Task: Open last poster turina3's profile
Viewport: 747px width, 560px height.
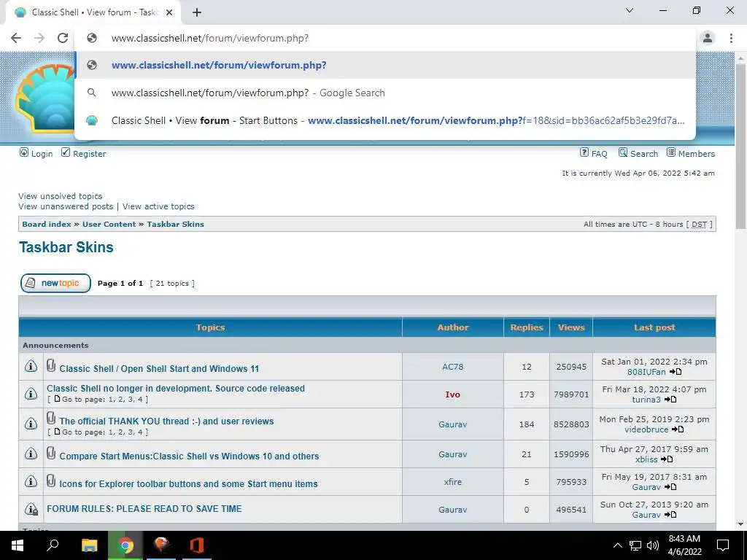Action: [x=646, y=400]
